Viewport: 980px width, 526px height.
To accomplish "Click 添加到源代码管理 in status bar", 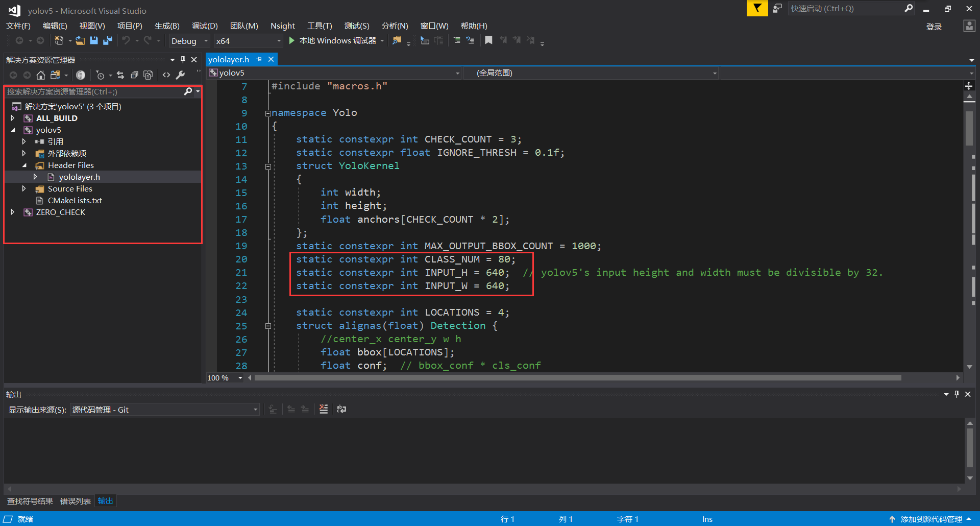I will click(930, 519).
